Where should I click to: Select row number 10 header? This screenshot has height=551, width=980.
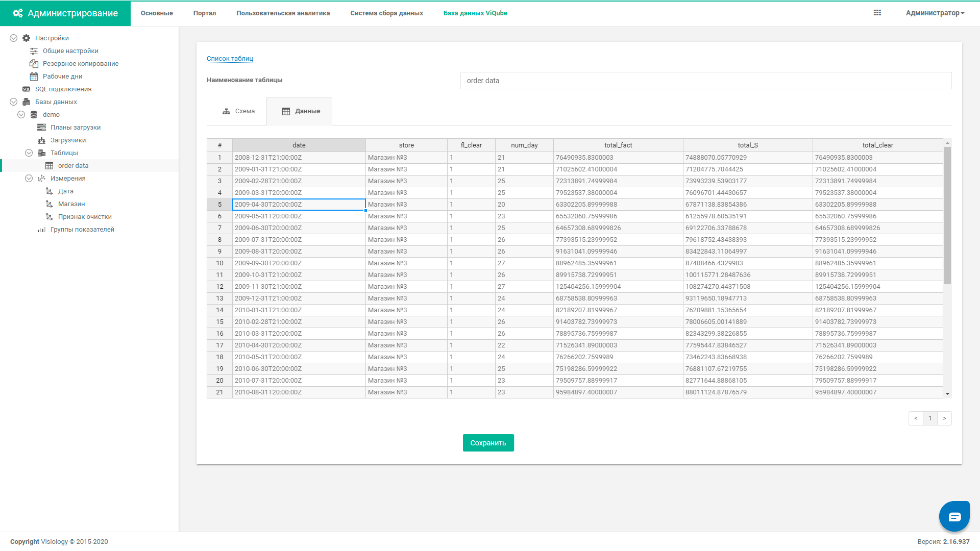pos(219,263)
